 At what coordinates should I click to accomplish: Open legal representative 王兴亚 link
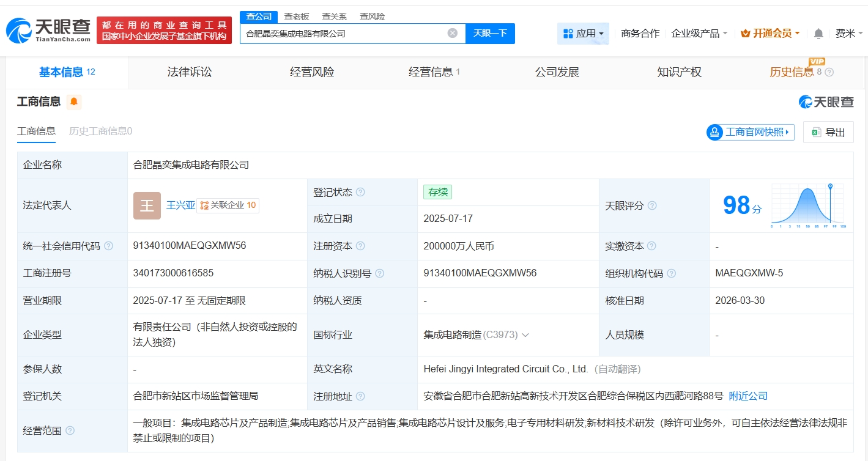(180, 205)
